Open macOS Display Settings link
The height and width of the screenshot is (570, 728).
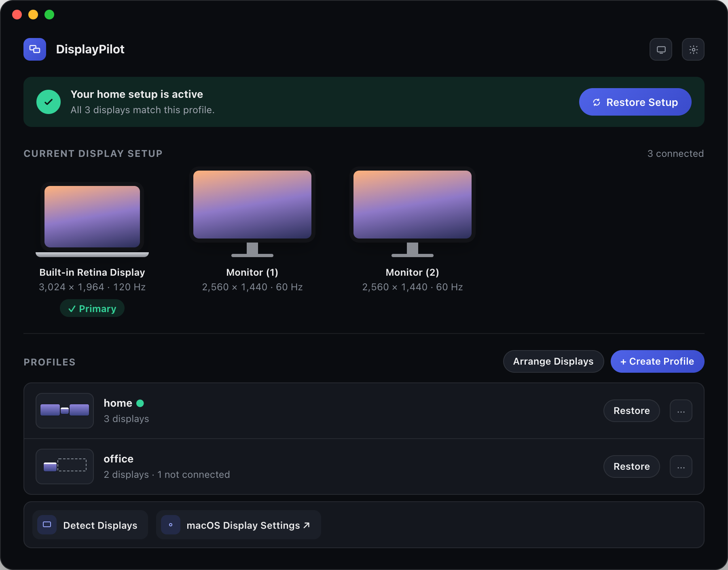(248, 525)
